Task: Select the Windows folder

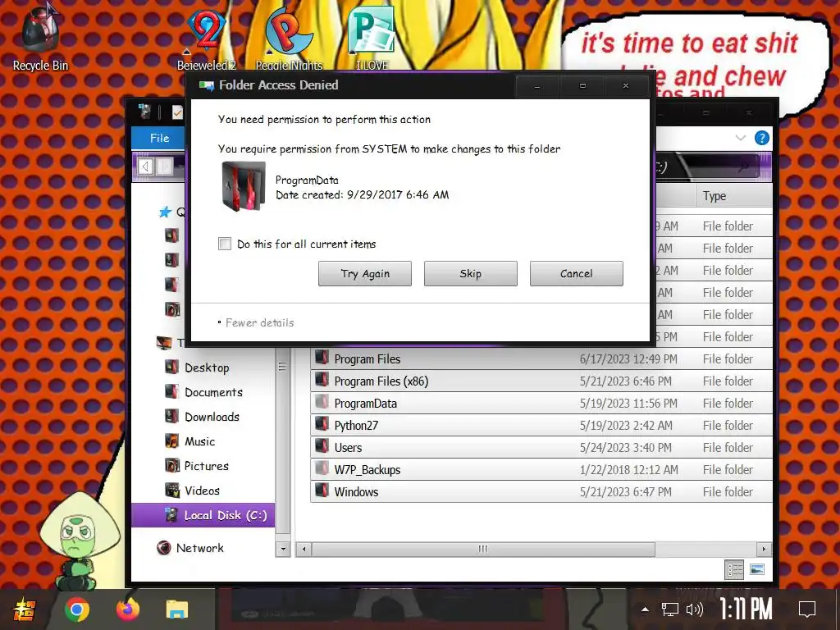Action: (x=541, y=492)
